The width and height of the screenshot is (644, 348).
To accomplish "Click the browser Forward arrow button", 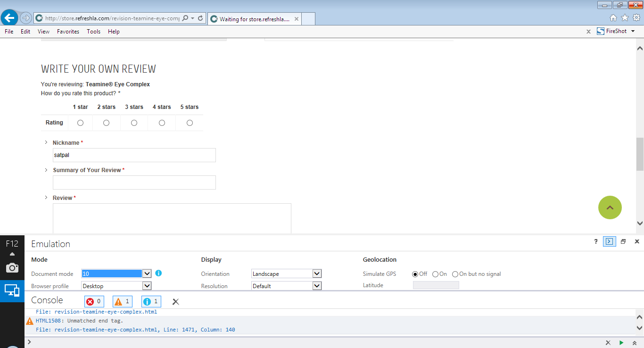I will [26, 18].
